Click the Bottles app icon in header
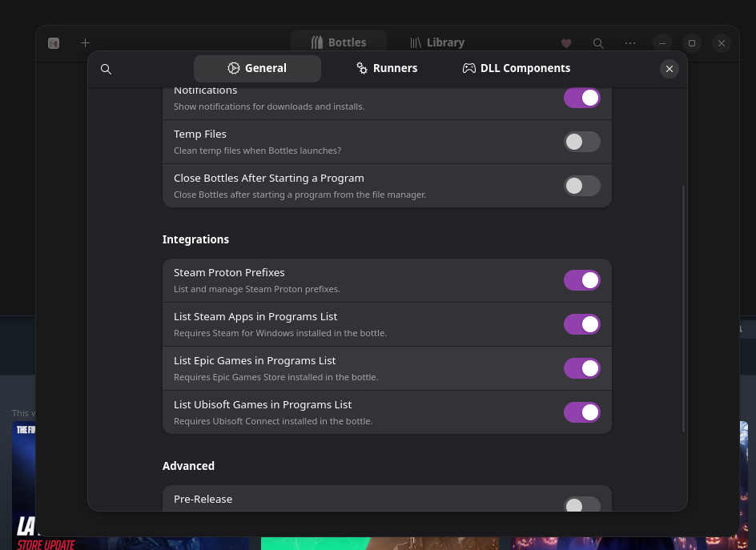The image size is (756, 550). [54, 43]
